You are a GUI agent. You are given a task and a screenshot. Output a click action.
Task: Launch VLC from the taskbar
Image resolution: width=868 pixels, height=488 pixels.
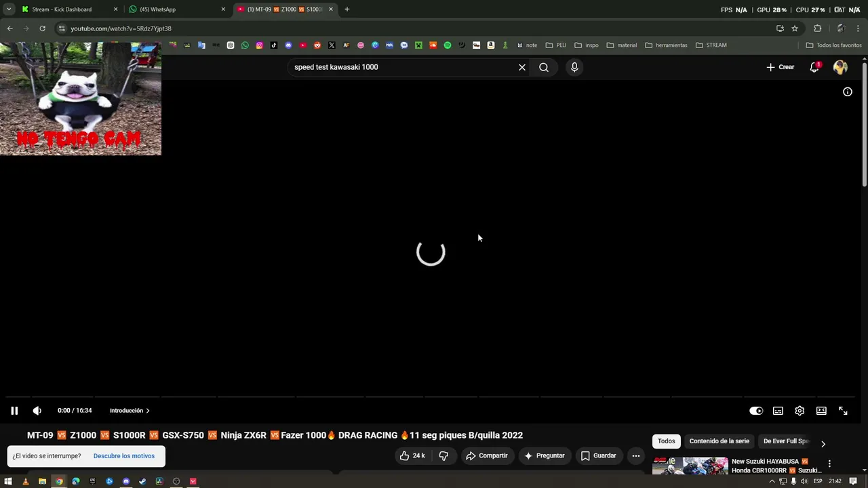click(26, 481)
